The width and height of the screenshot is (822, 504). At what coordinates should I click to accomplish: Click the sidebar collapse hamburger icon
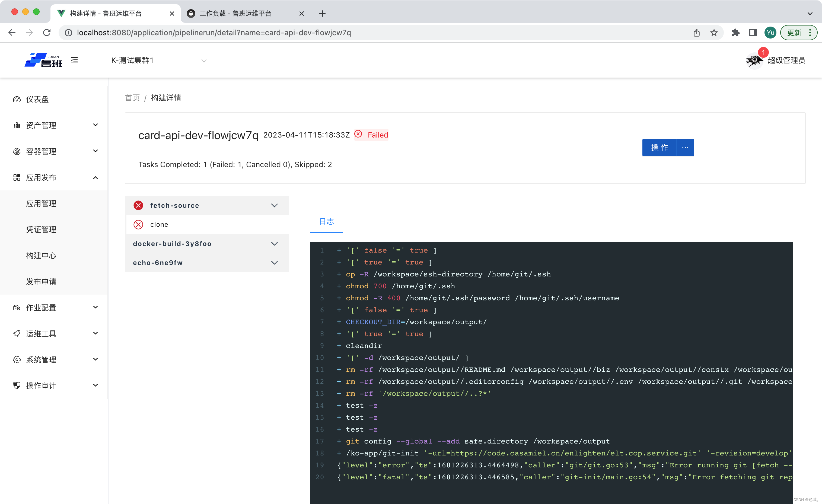74,60
